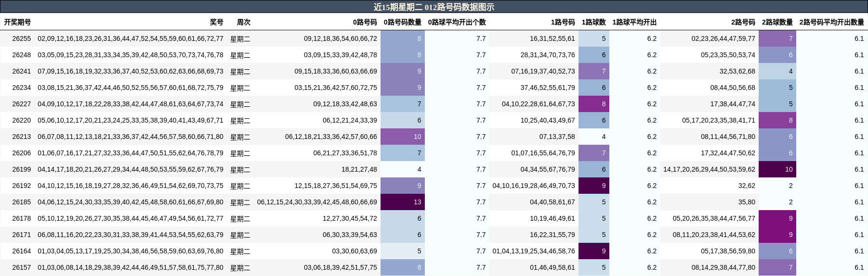Select 0路号码 cell 03,30,60,63,69

(355, 251)
